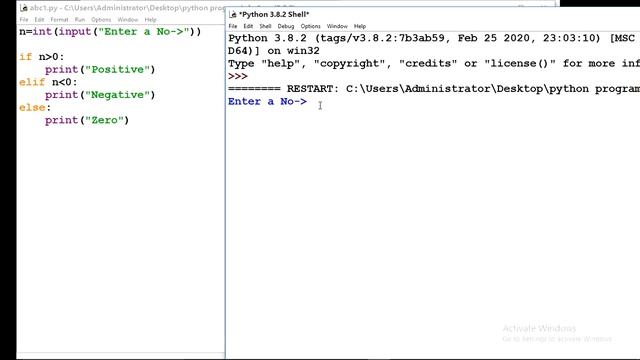Open Window menu in abc1.py editor window
Viewport: 640px width, 360px height.
coord(128,20)
